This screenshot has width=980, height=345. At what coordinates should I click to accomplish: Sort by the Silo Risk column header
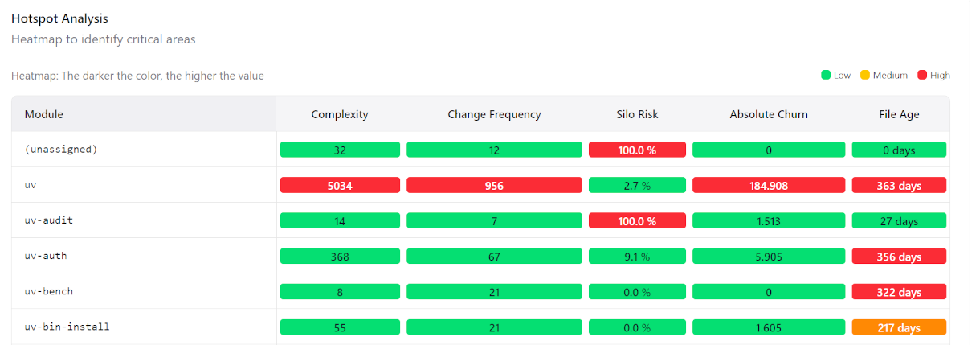coord(637,114)
